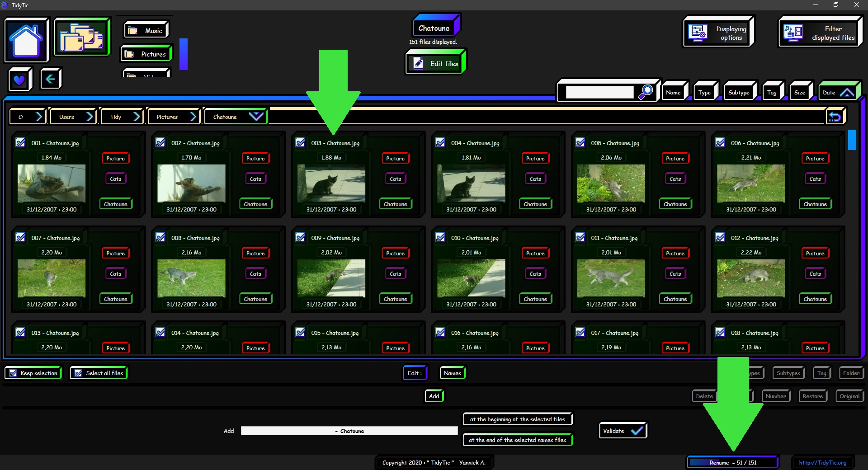Image resolution: width=868 pixels, height=470 pixels.
Task: Expand the C: path segment
Action: click(x=28, y=117)
